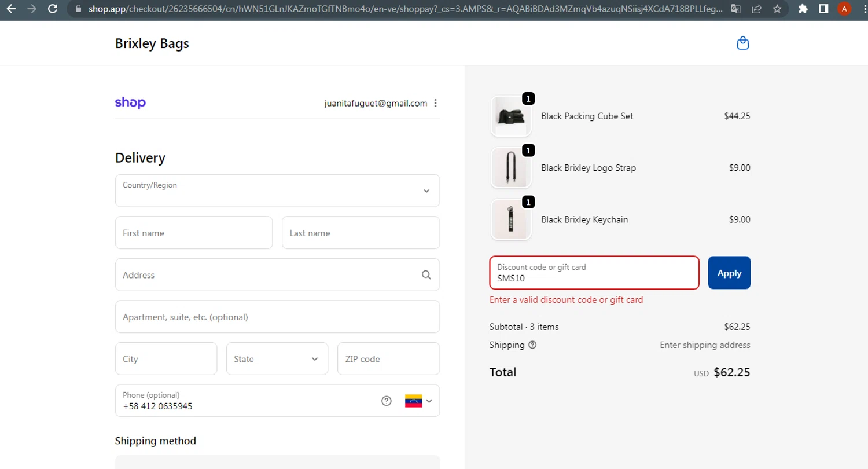Screen dimensions: 868x469
Task: Click the invalid discount code error message
Action: (567, 300)
